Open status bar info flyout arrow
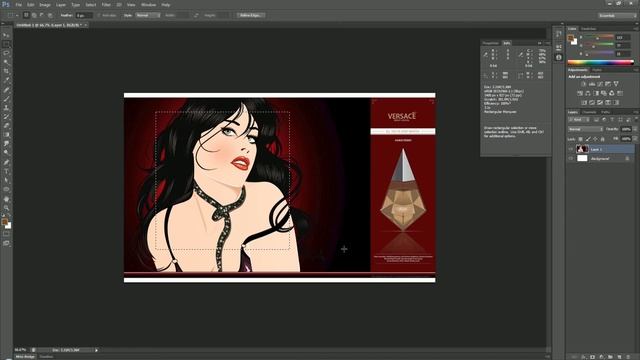The image size is (640, 360). click(x=97, y=350)
